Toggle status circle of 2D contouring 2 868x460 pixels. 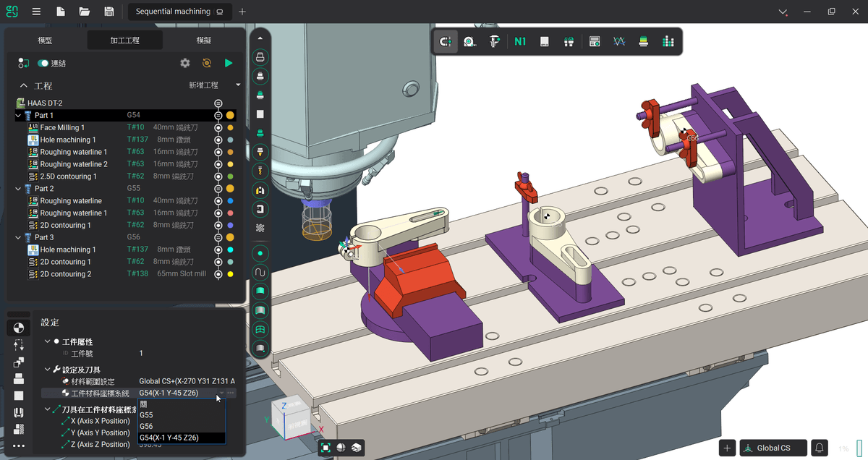(218, 274)
